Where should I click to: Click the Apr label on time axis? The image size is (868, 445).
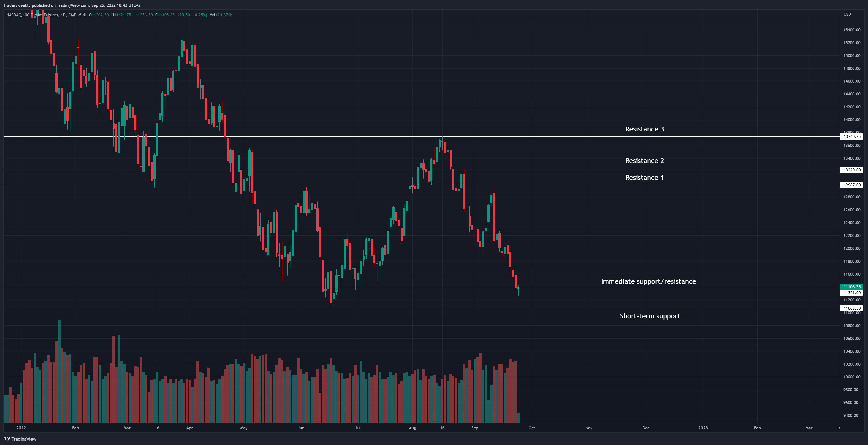point(189,428)
